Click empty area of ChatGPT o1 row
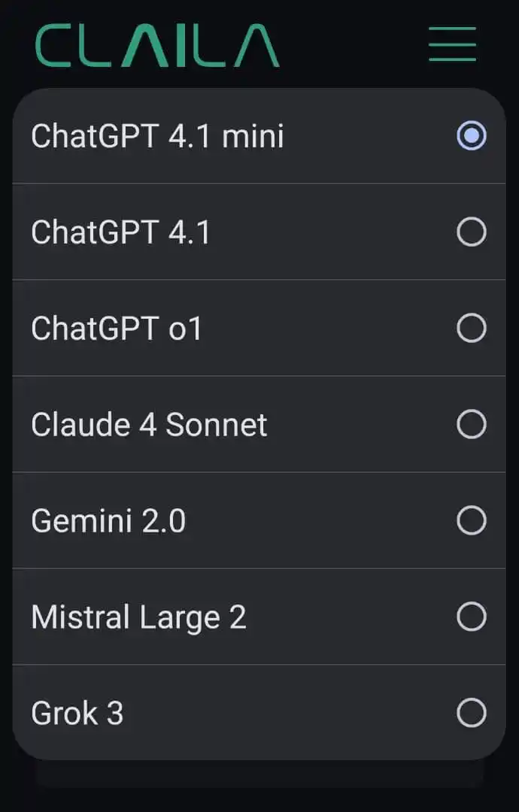Image resolution: width=519 pixels, height=812 pixels. [329, 328]
